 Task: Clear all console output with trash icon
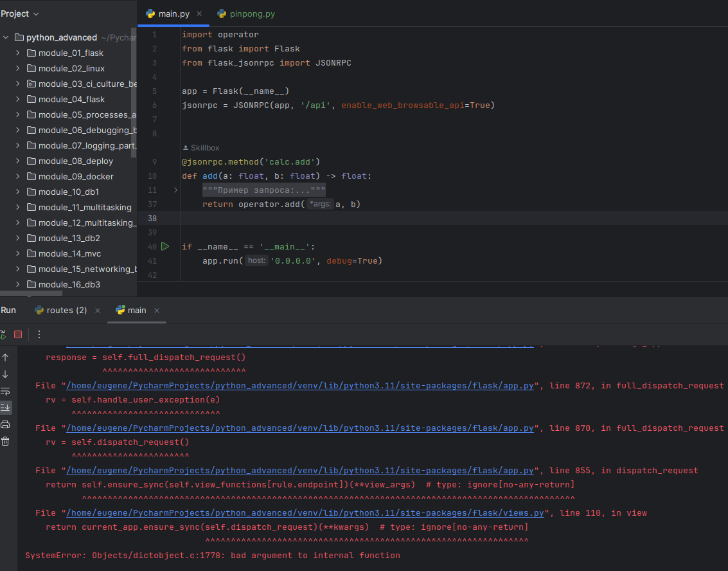[5, 441]
